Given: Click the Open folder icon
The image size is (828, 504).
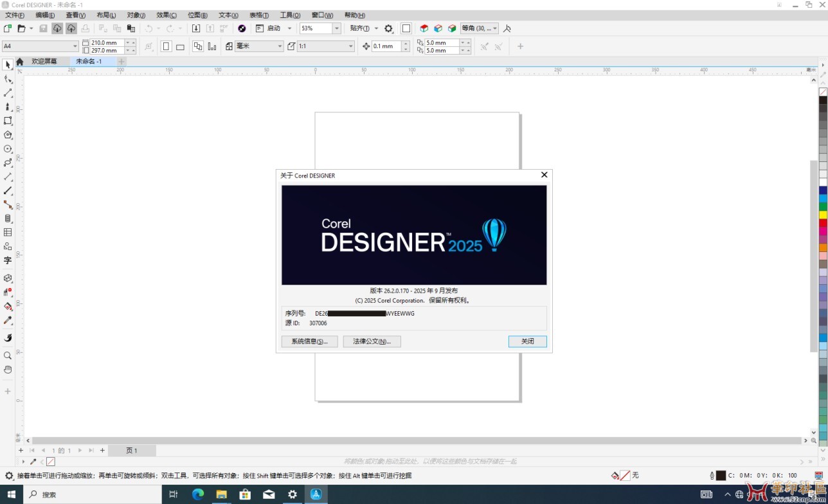Looking at the screenshot, I should pyautogui.click(x=21, y=28).
